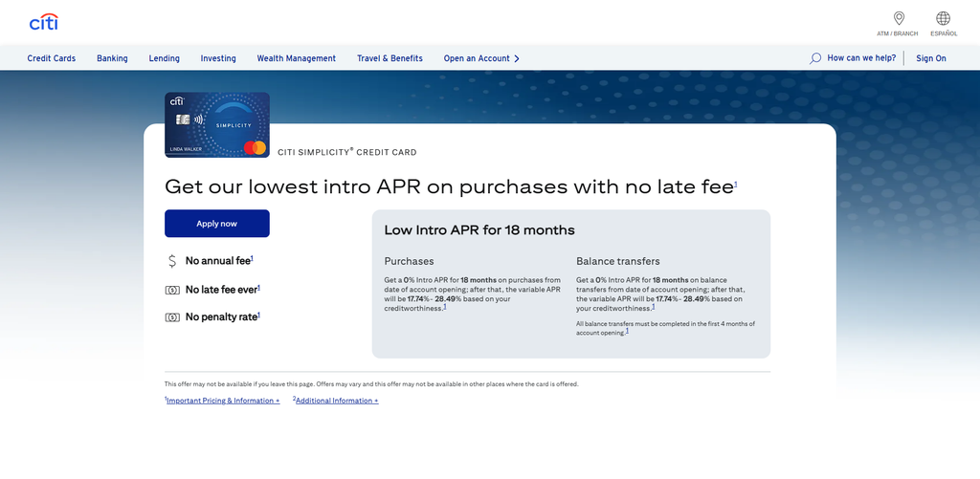The height and width of the screenshot is (479, 980).
Task: Click the 'Balance transfers' subheading
Action: 617,261
